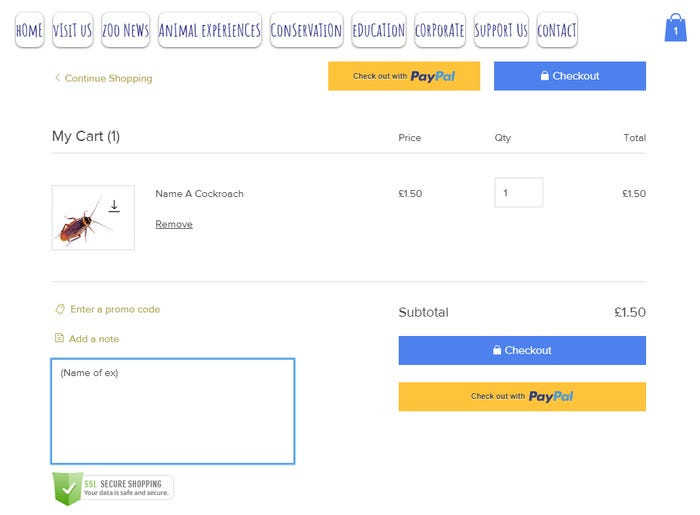This screenshot has height=515, width=700.
Task: Click the Qty quantity input field
Action: pos(518,193)
